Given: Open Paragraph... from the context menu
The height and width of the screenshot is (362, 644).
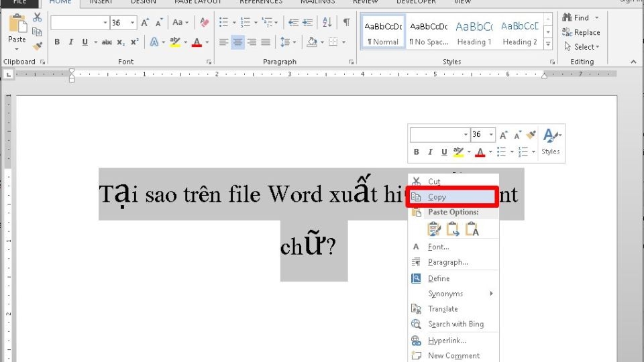Looking at the screenshot, I should click(453, 262).
